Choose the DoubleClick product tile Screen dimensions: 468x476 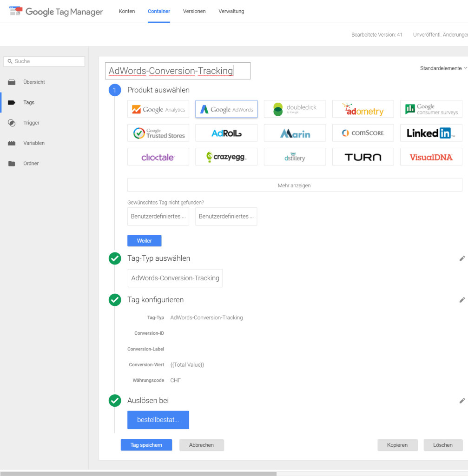pos(295,109)
